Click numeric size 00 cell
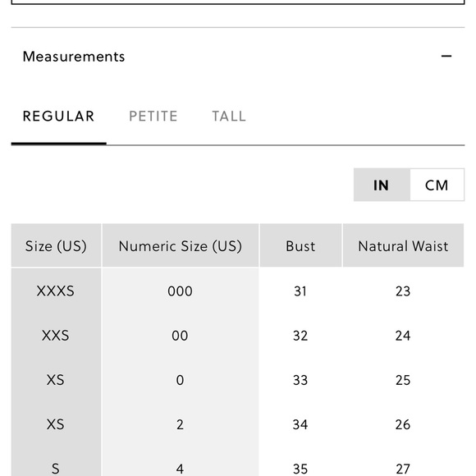This screenshot has height=476, width=476. tap(180, 336)
